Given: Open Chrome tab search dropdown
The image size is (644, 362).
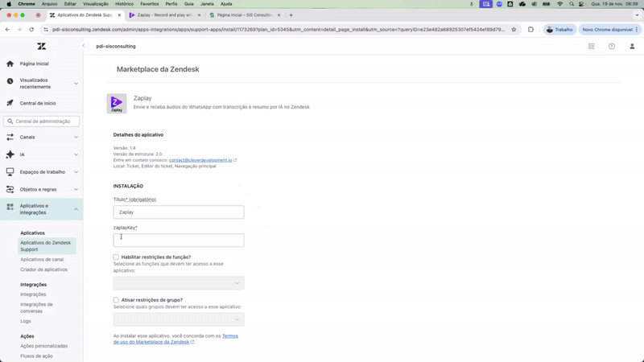Looking at the screenshot, I should tap(637, 14).
